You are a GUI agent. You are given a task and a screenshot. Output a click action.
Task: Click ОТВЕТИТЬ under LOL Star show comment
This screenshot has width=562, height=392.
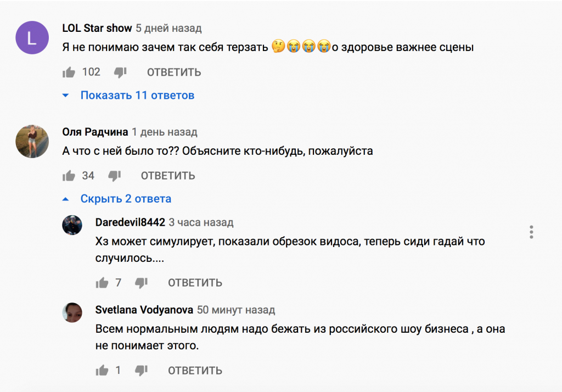point(174,72)
